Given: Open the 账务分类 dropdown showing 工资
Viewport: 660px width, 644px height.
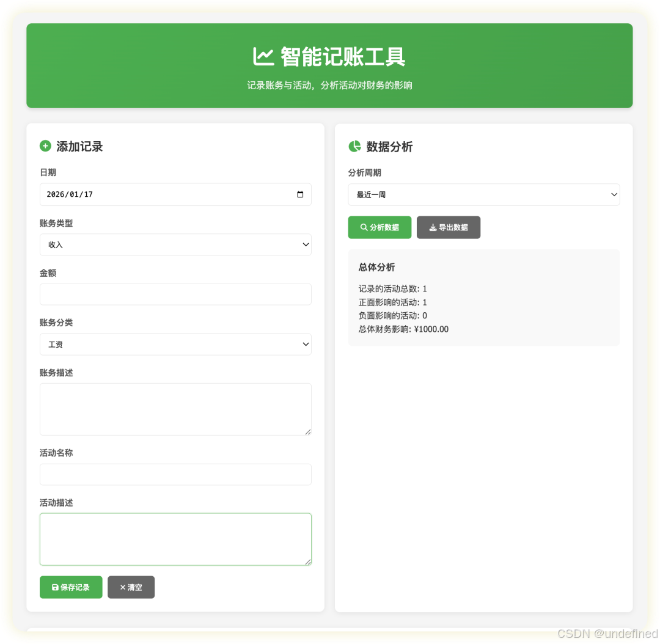Looking at the screenshot, I should coord(175,345).
